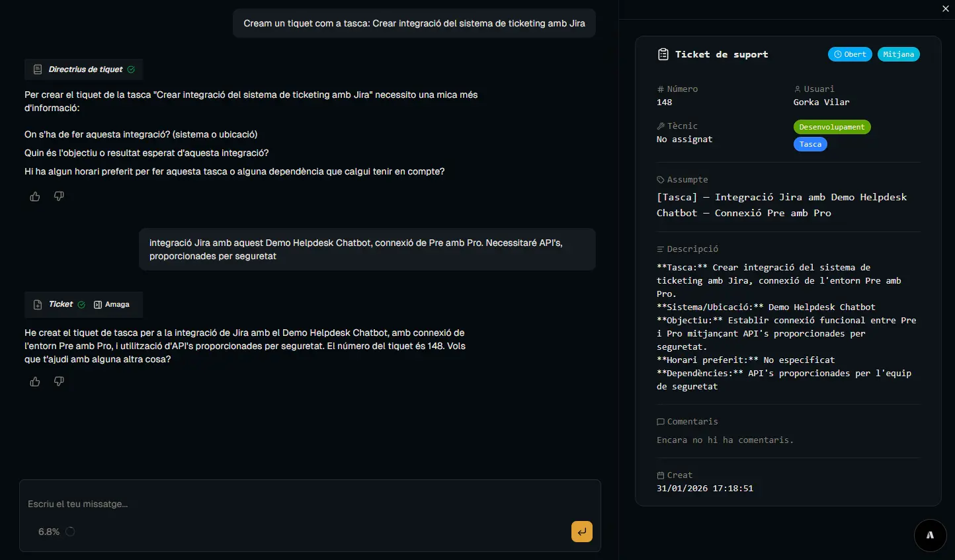Click thumbs up on the first assistant reply
This screenshot has height=560, width=955.
(x=35, y=196)
